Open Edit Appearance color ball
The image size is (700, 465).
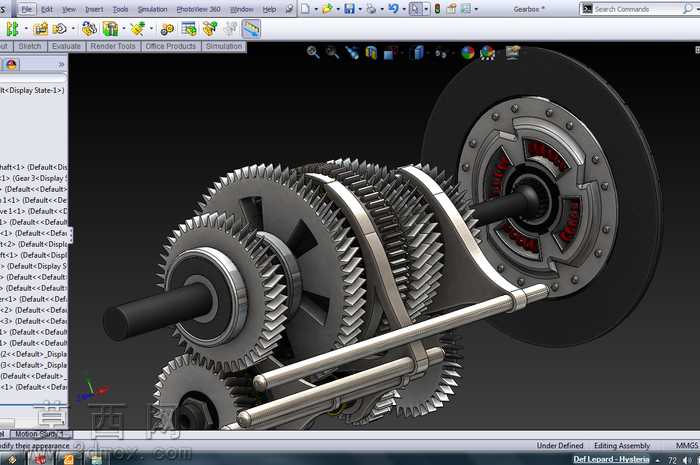tap(468, 53)
